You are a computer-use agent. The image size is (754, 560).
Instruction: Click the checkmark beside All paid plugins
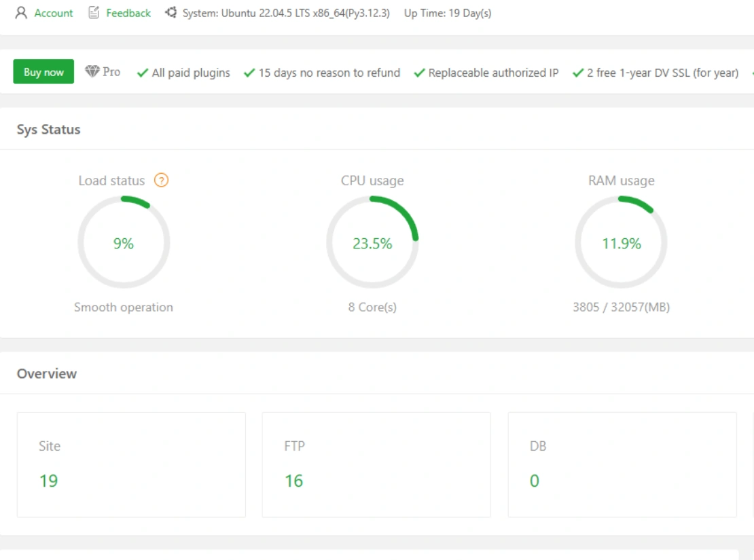[143, 73]
